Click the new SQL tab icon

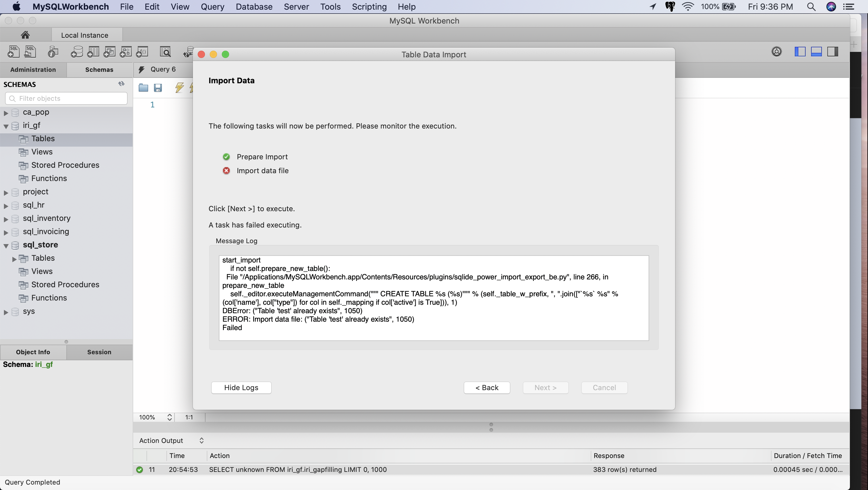pyautogui.click(x=14, y=52)
